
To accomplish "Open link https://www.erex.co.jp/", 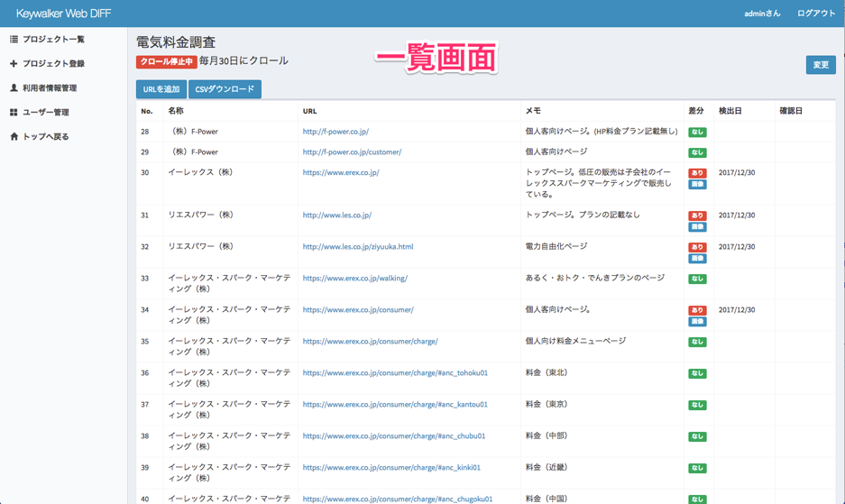I will [341, 172].
